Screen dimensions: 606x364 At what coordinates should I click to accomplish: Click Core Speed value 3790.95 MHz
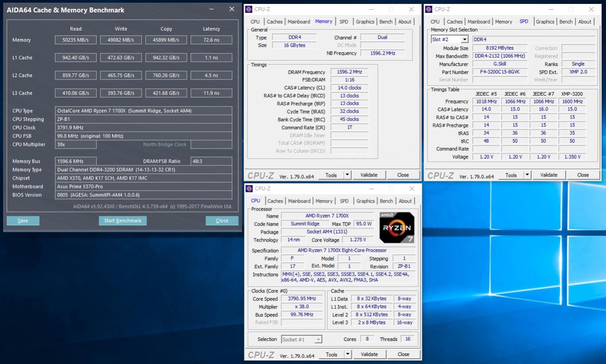[x=302, y=299]
